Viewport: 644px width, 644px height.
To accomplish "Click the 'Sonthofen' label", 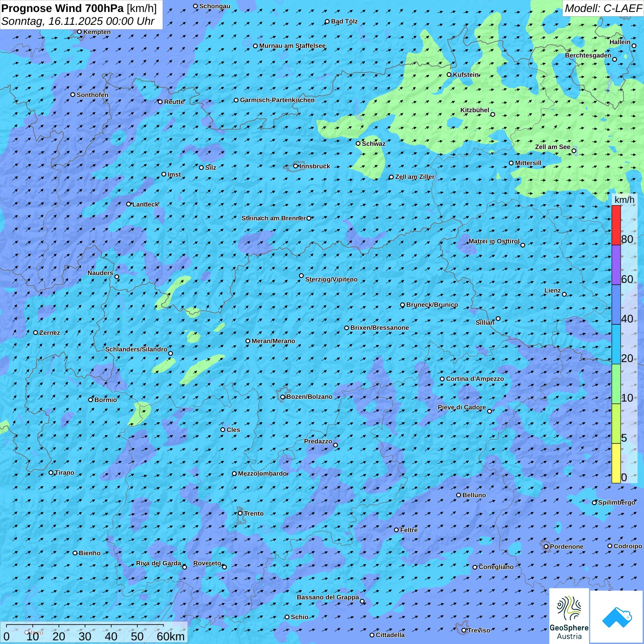I will pyautogui.click(x=92, y=95).
